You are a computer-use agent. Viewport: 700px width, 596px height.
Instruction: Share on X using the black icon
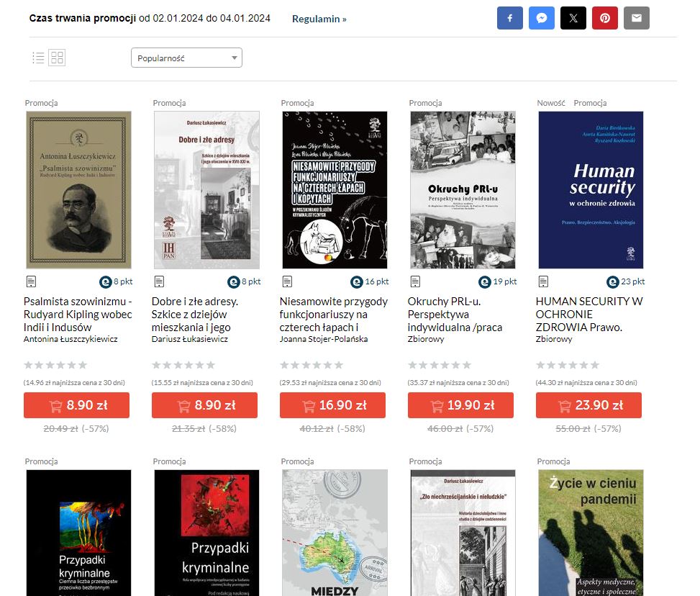click(x=573, y=18)
